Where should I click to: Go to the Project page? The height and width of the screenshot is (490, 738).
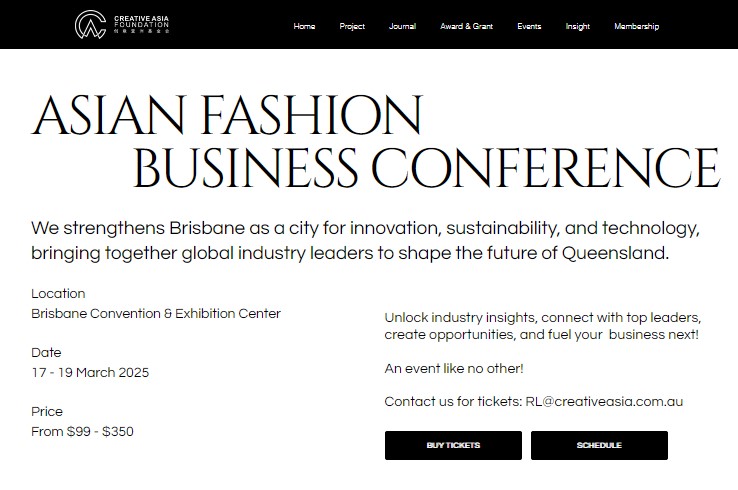pyautogui.click(x=352, y=26)
